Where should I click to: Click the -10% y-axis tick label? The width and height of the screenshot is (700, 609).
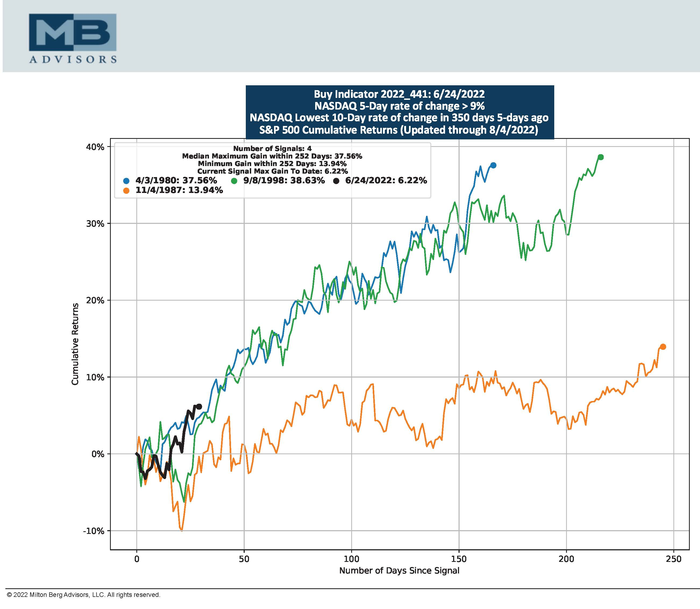coord(94,531)
